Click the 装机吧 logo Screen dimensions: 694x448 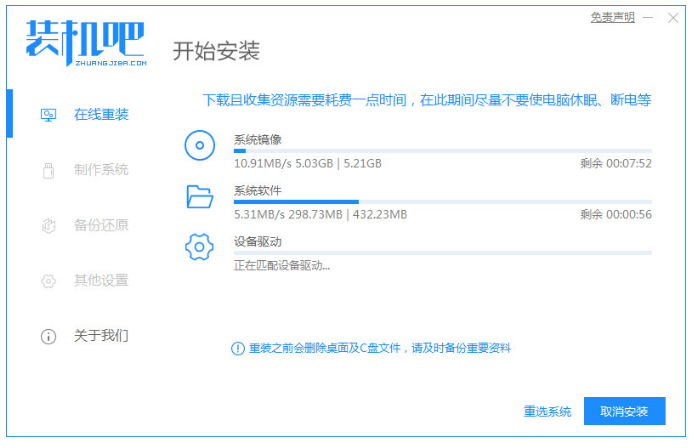point(85,42)
